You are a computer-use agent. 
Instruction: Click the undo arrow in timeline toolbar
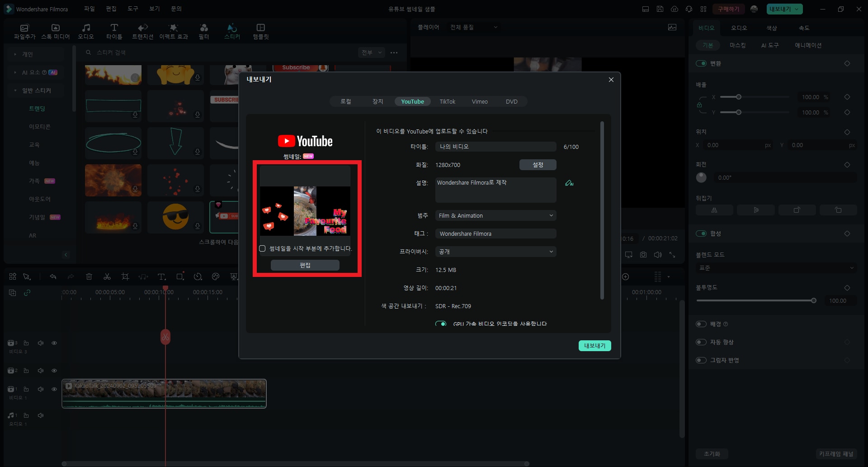coord(53,276)
